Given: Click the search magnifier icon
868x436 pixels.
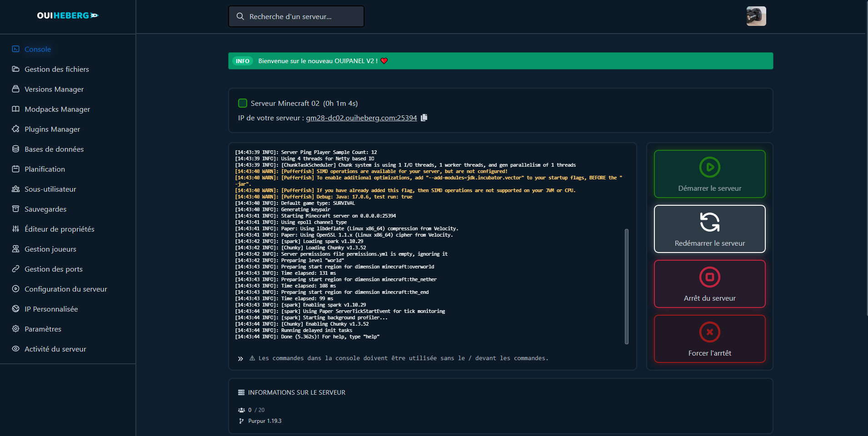Looking at the screenshot, I should (240, 16).
